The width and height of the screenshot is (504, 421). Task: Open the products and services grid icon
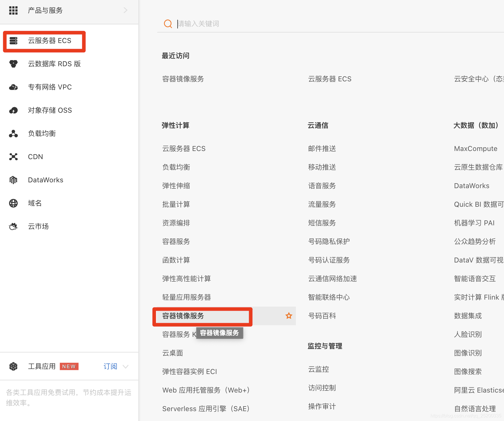13,10
